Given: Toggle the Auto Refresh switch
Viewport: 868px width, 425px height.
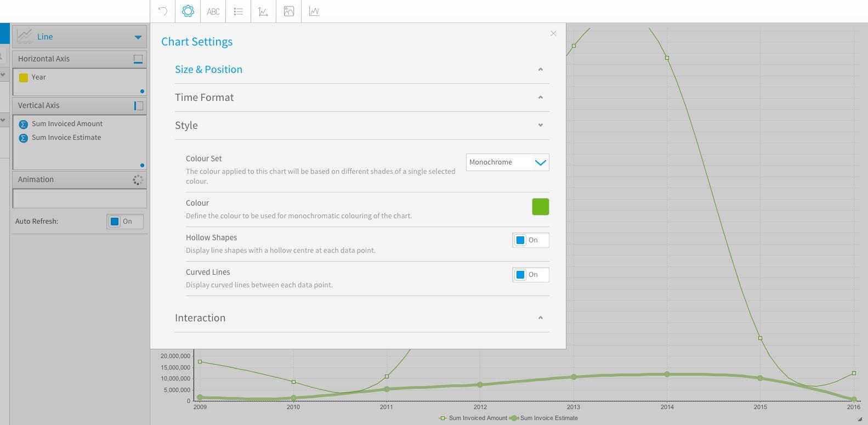Looking at the screenshot, I should (x=125, y=222).
